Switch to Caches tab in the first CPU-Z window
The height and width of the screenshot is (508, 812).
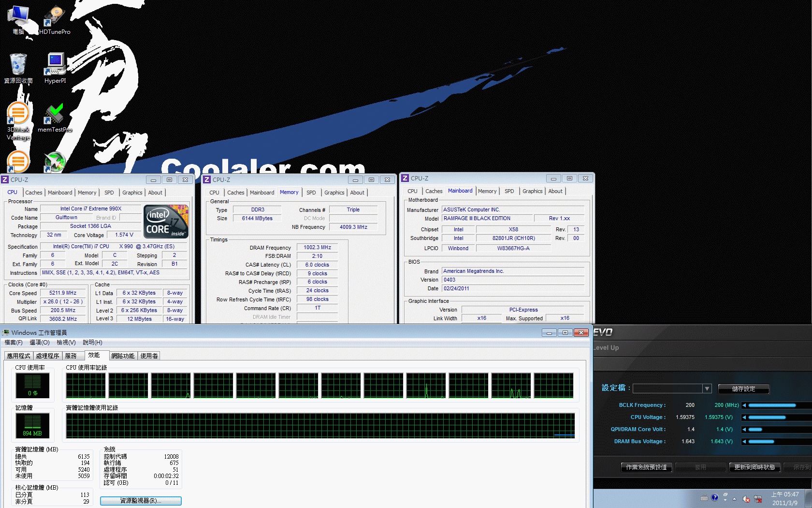34,193
